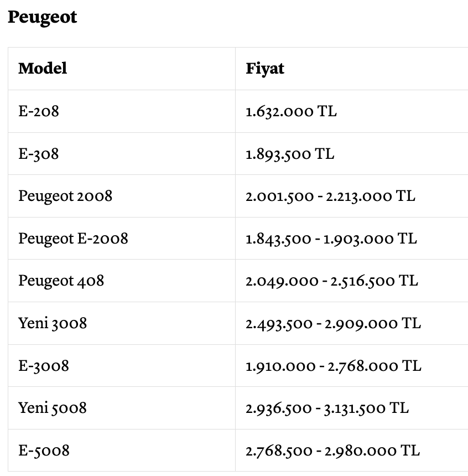Select the E-3008 model name
The image size is (468, 476).
(x=44, y=366)
